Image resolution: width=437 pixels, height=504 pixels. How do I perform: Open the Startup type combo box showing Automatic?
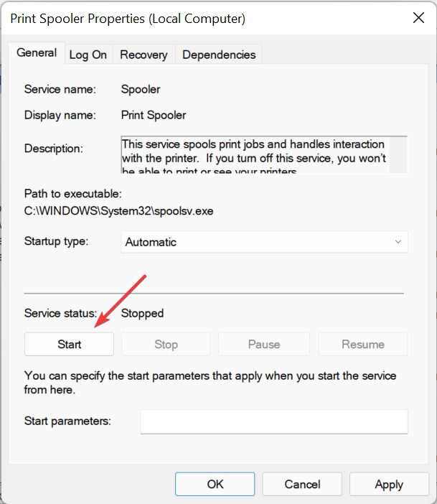pos(265,242)
